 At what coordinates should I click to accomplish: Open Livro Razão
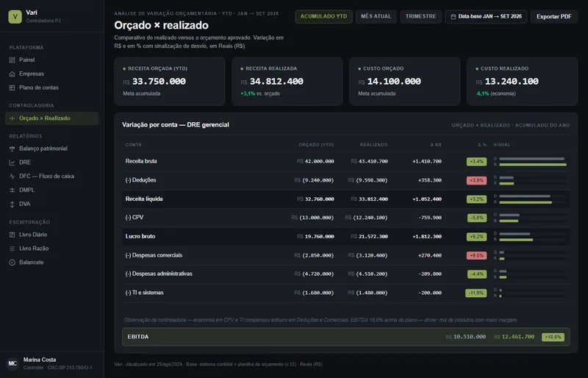[x=51, y=249]
